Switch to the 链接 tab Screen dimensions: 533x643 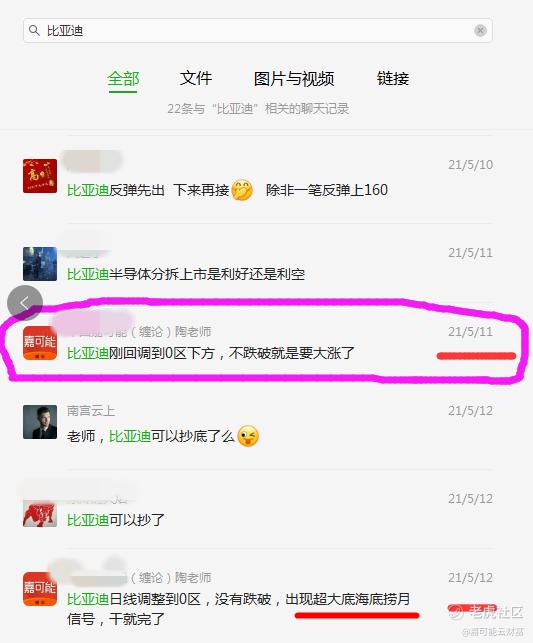[x=393, y=78]
